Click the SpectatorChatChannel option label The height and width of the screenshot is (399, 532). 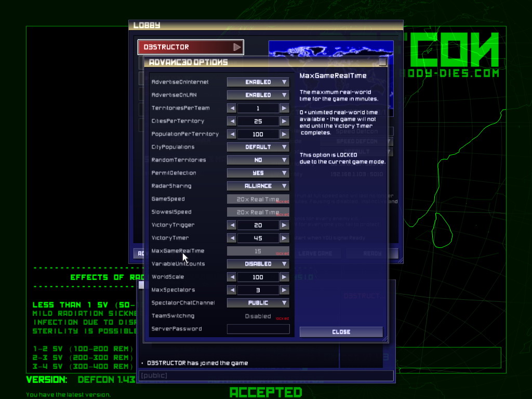pos(183,303)
